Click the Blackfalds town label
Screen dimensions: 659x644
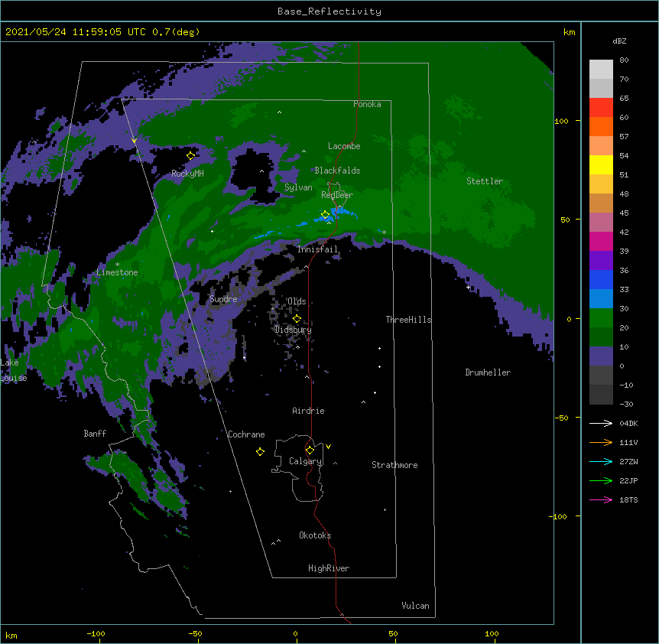pos(337,171)
